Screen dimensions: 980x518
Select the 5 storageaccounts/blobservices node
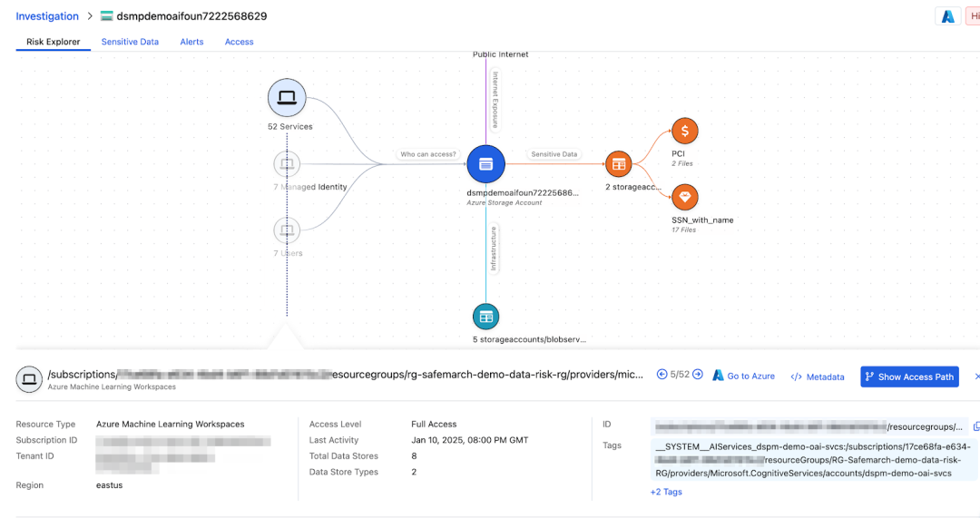(x=485, y=317)
